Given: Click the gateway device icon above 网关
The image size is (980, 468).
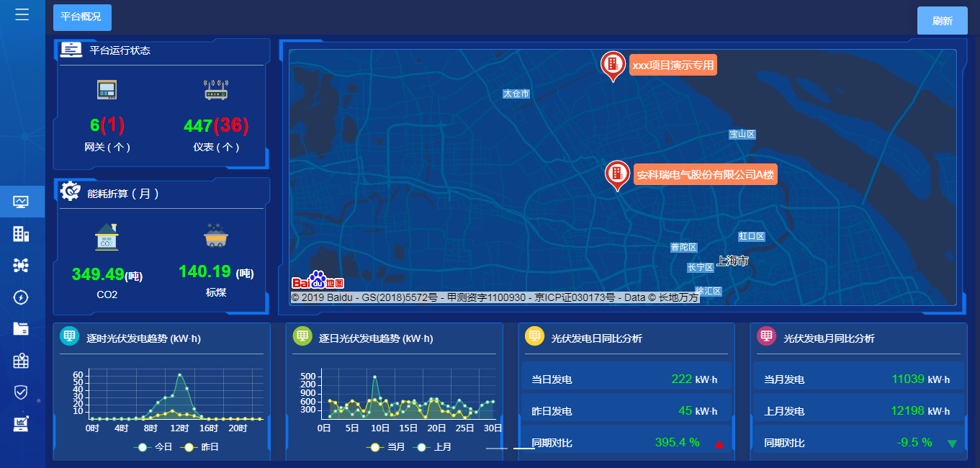Looking at the screenshot, I should pos(107,90).
